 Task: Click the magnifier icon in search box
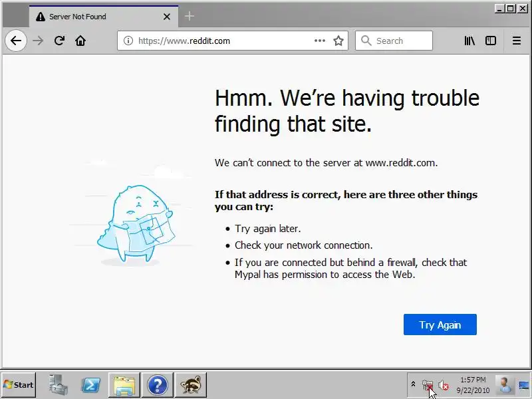coord(366,41)
